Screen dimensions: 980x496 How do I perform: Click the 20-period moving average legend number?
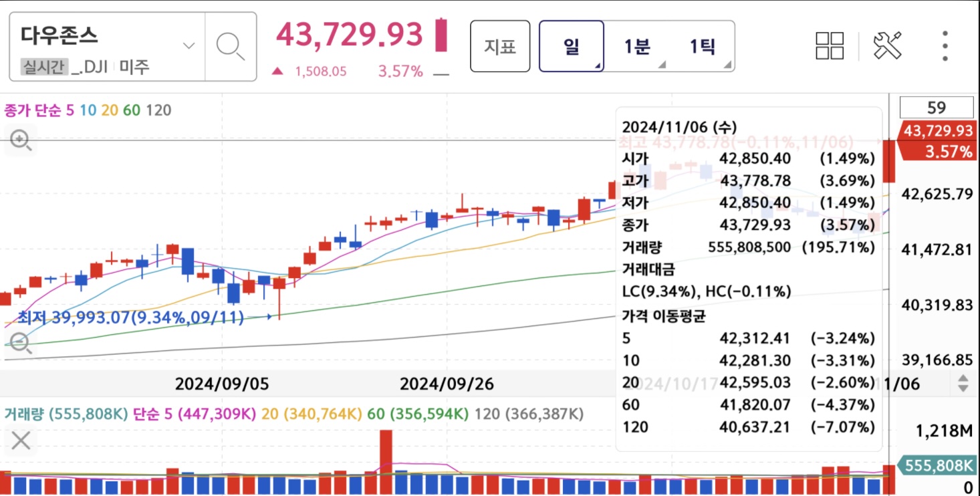point(110,110)
